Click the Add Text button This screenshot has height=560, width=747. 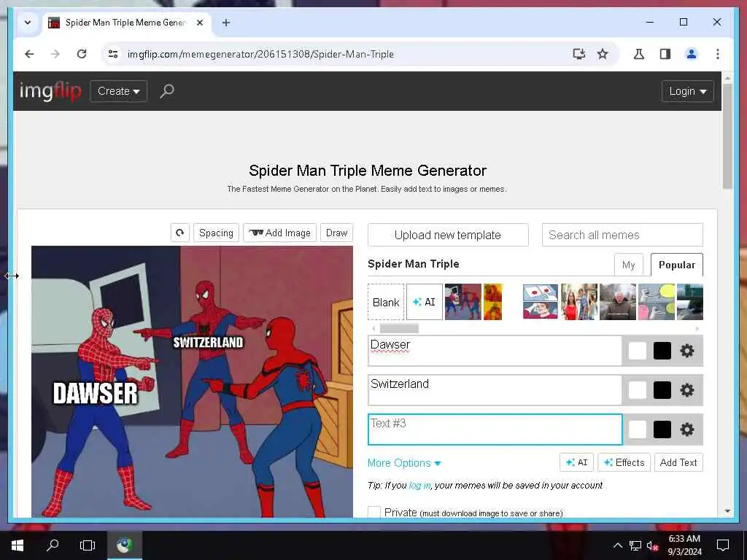click(678, 462)
